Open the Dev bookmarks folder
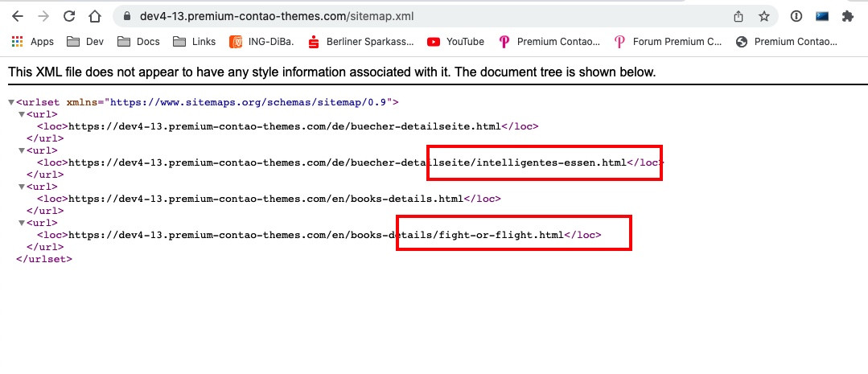 (85, 42)
